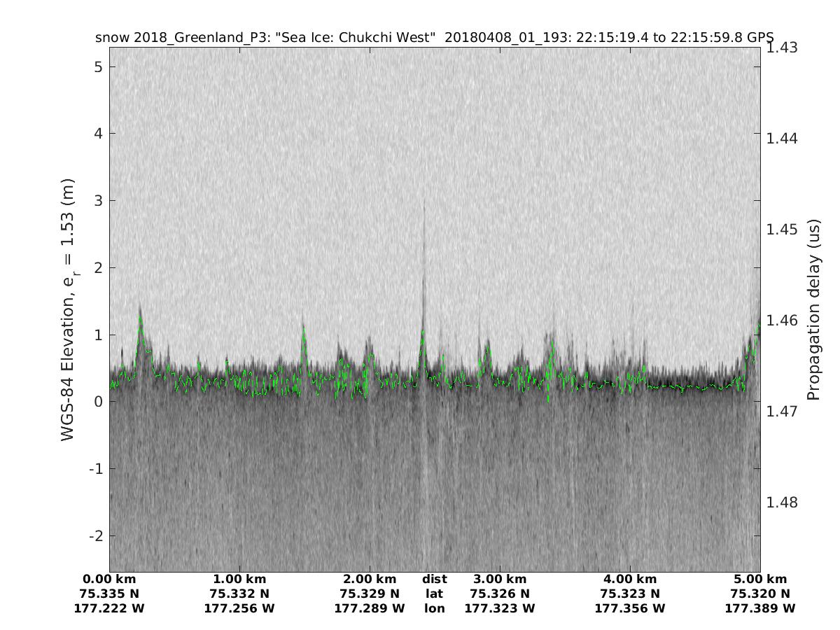Click the elevation tick label "5"
This screenshot has width=840, height=630.
pos(99,66)
